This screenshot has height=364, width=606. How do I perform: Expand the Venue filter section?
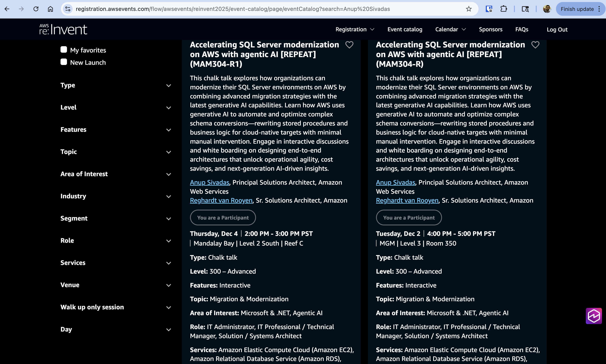point(116,285)
